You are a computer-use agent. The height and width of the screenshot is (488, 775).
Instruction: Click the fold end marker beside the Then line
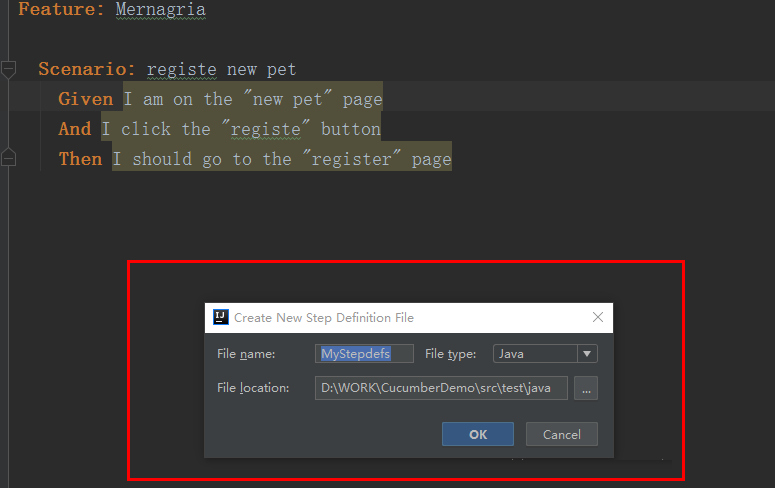coord(8,157)
